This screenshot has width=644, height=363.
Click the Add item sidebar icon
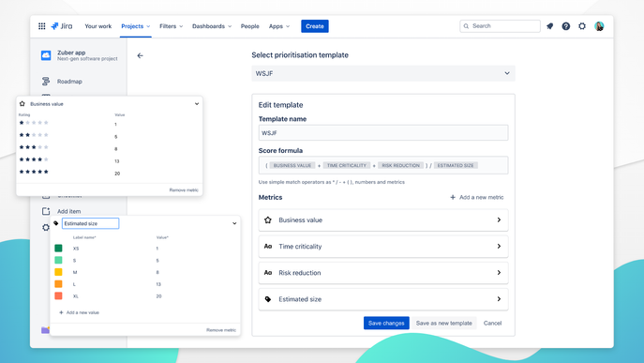point(46,211)
